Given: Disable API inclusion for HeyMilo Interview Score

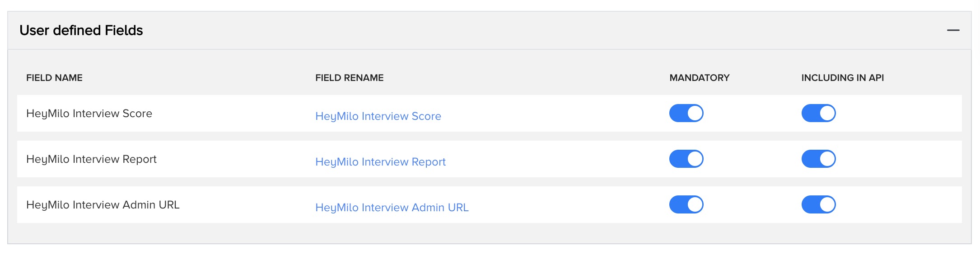Looking at the screenshot, I should [818, 113].
